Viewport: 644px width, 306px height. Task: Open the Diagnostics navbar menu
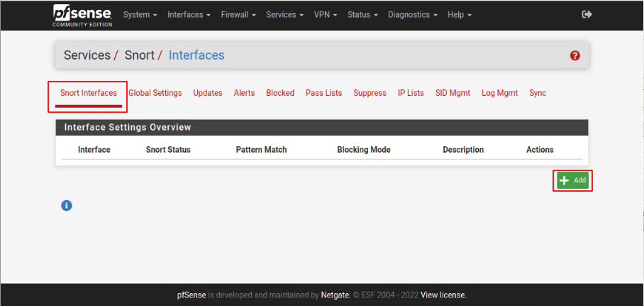(x=413, y=15)
